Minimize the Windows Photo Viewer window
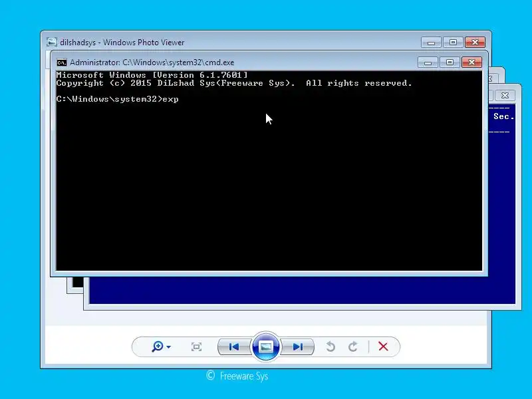Screen dimensions: 532x399 click(x=431, y=43)
